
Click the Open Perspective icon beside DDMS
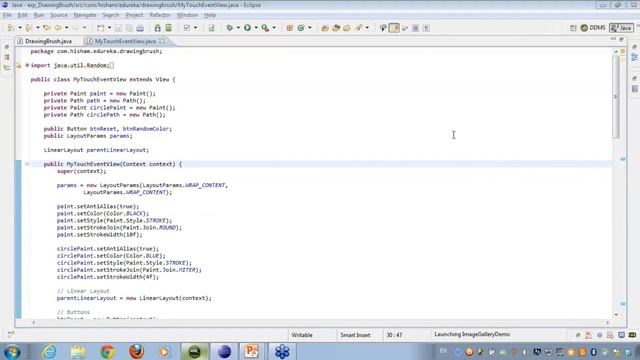573,28
